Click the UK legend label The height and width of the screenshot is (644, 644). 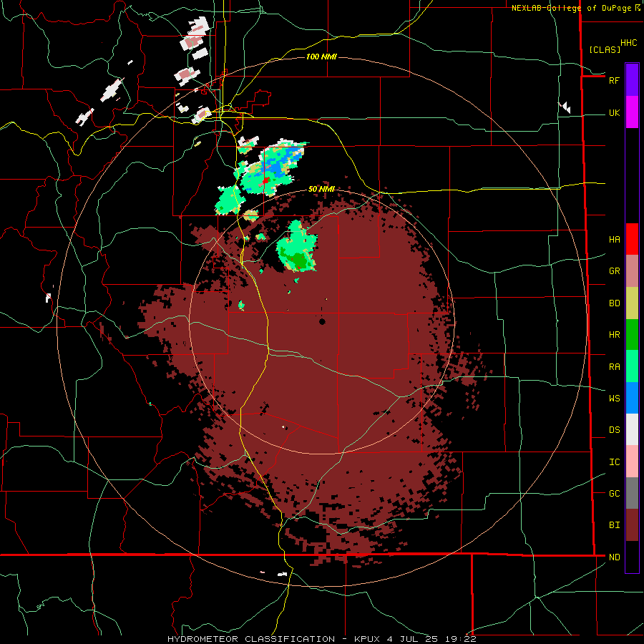[x=614, y=112]
